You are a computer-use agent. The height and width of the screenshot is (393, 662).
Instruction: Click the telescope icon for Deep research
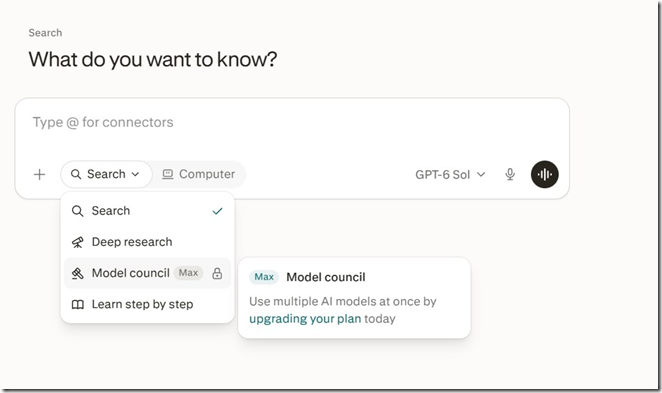(77, 242)
